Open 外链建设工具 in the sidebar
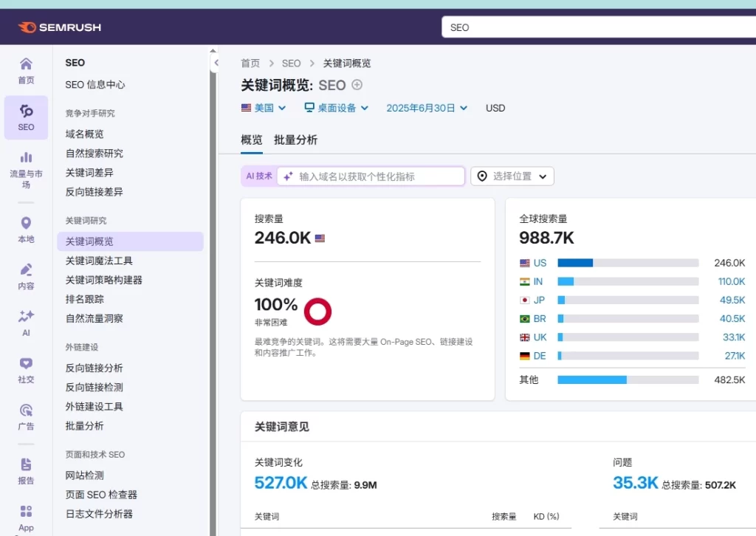 point(94,407)
